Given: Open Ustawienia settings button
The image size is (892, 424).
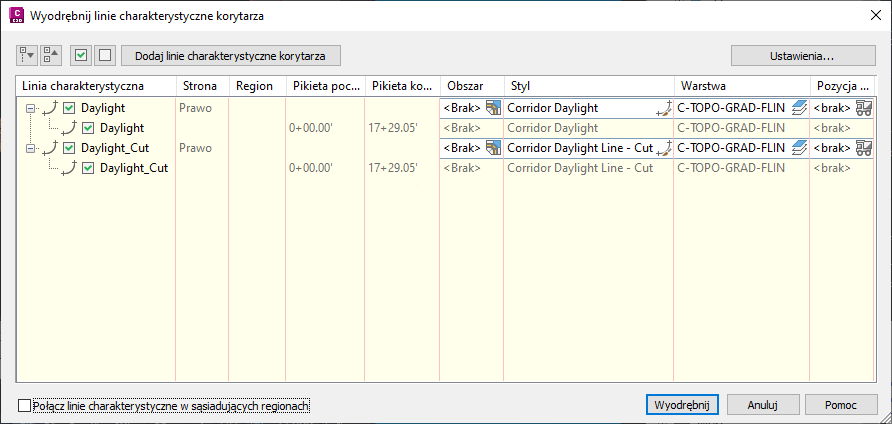Looking at the screenshot, I should (x=801, y=55).
